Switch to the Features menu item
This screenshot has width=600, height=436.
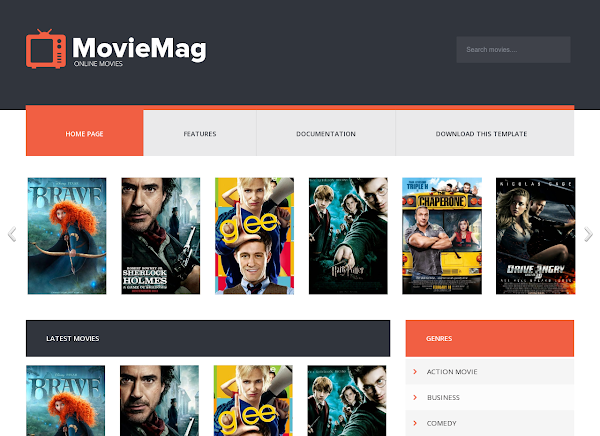200,134
